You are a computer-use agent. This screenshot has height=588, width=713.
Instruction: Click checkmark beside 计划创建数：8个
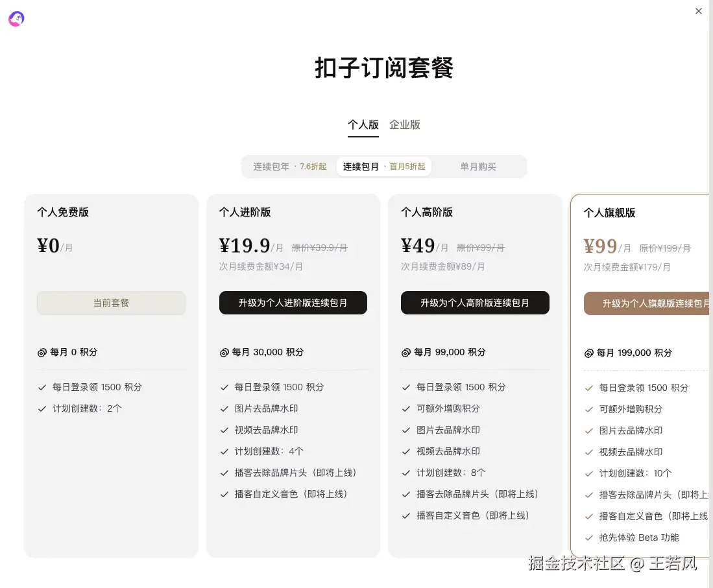click(x=406, y=473)
